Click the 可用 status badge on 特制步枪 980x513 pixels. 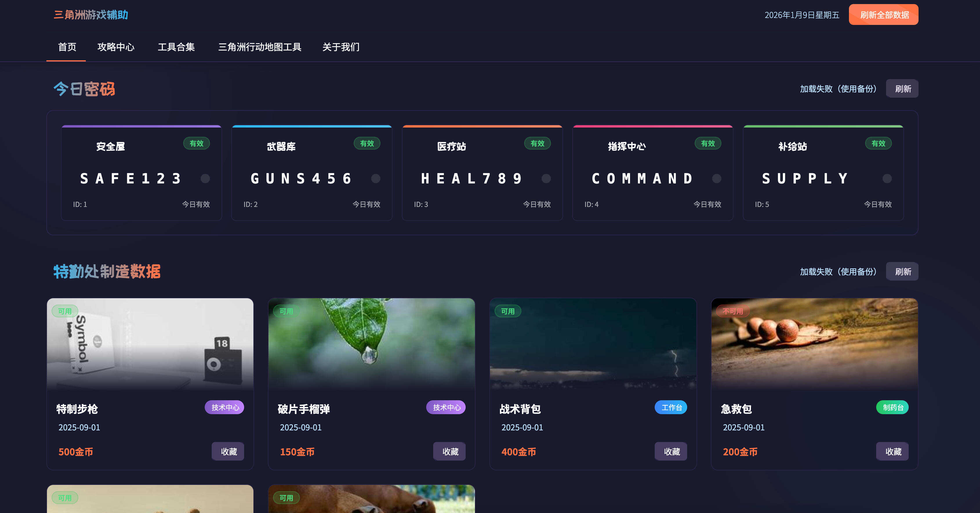(65, 311)
